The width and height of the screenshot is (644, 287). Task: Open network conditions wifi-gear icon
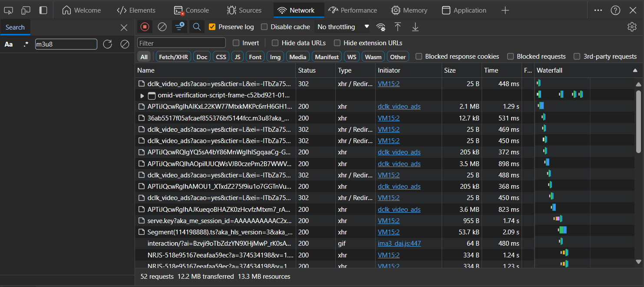(381, 27)
